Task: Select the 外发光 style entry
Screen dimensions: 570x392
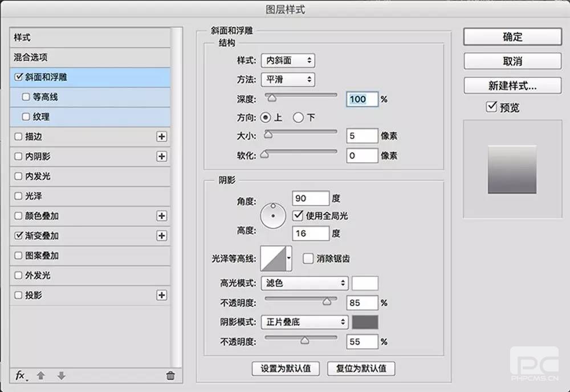Action: click(x=90, y=275)
